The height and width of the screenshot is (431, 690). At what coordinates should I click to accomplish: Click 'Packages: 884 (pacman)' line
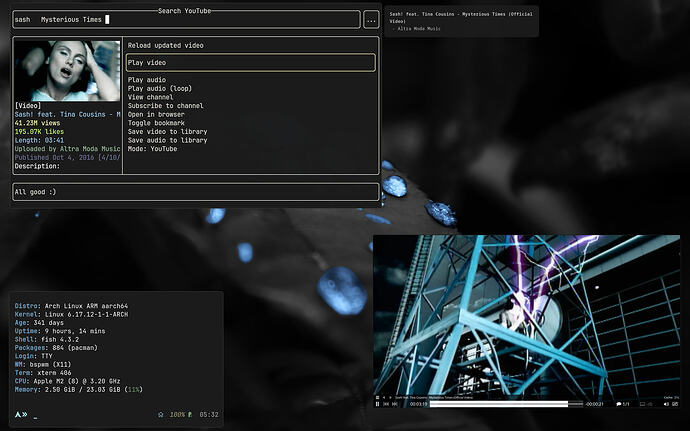pos(56,348)
